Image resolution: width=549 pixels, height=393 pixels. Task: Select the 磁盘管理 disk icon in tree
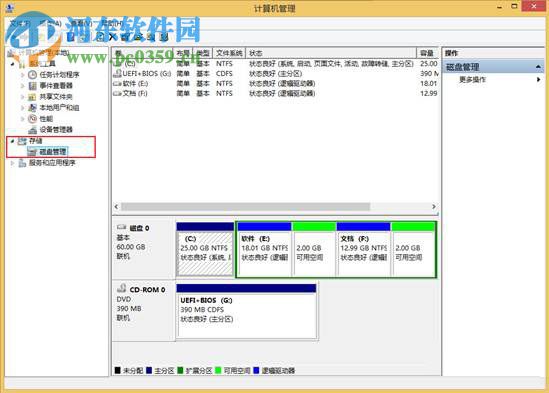point(32,152)
